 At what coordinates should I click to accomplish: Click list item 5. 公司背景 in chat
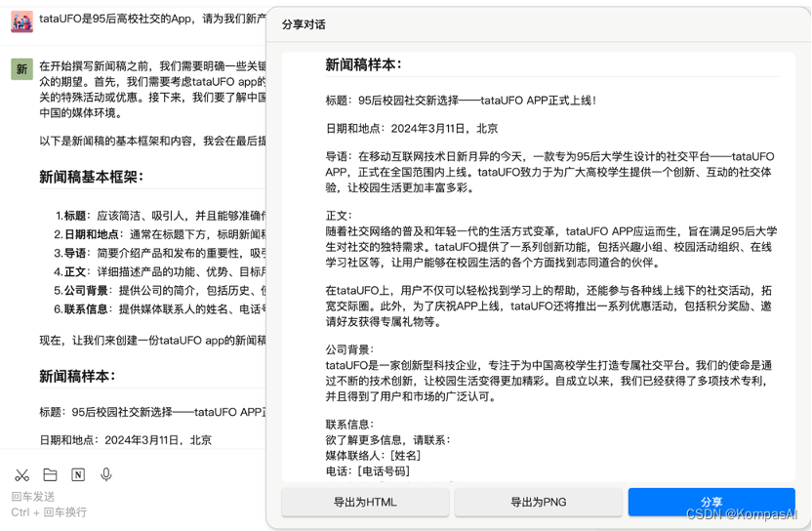coord(160,290)
